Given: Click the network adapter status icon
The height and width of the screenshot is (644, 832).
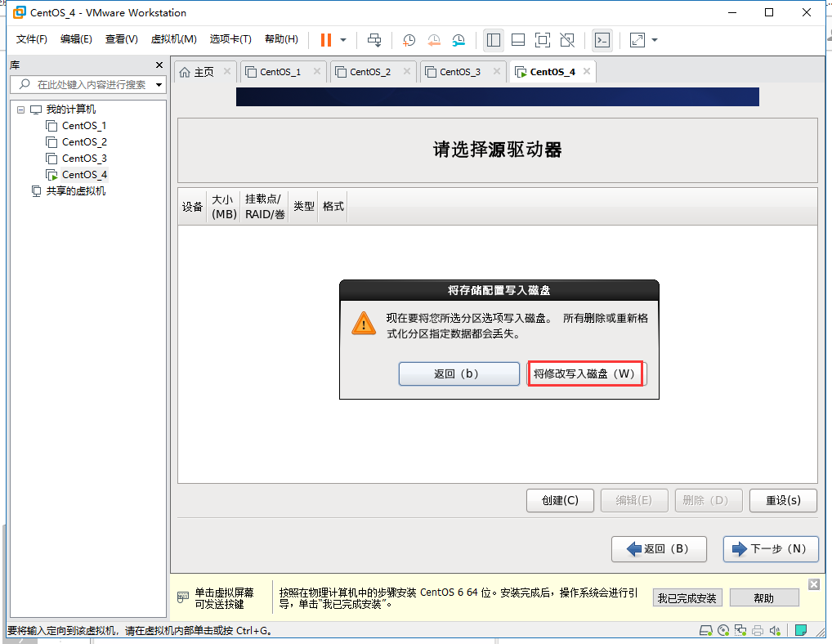Looking at the screenshot, I should click(x=740, y=630).
